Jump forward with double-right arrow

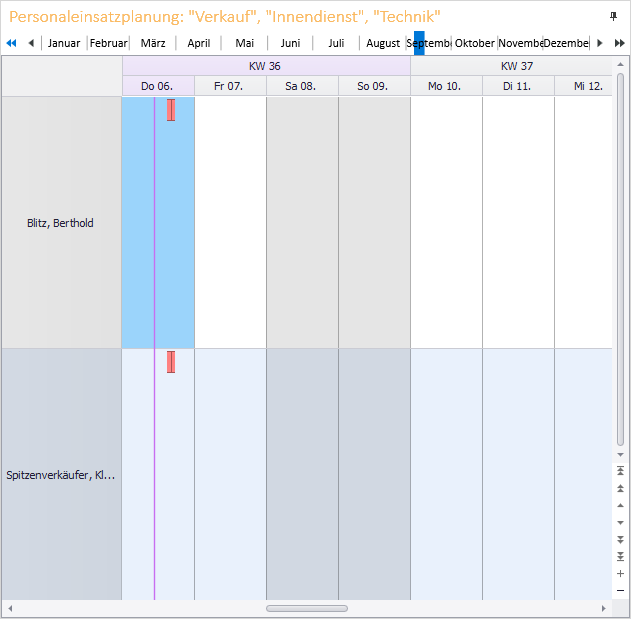pos(619,43)
